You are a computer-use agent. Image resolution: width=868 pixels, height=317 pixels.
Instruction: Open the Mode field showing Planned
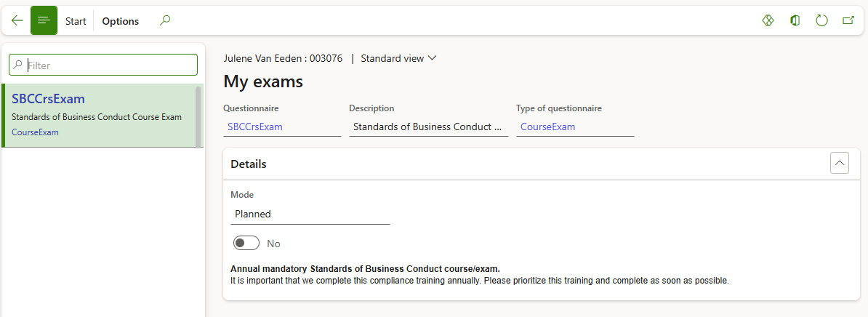coord(310,214)
